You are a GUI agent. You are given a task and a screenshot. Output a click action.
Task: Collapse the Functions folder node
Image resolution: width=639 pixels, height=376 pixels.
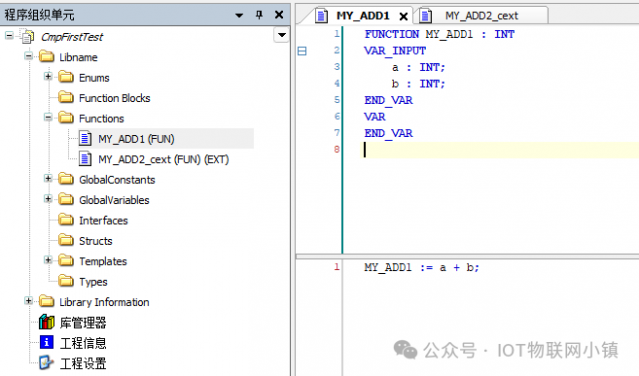(x=48, y=117)
